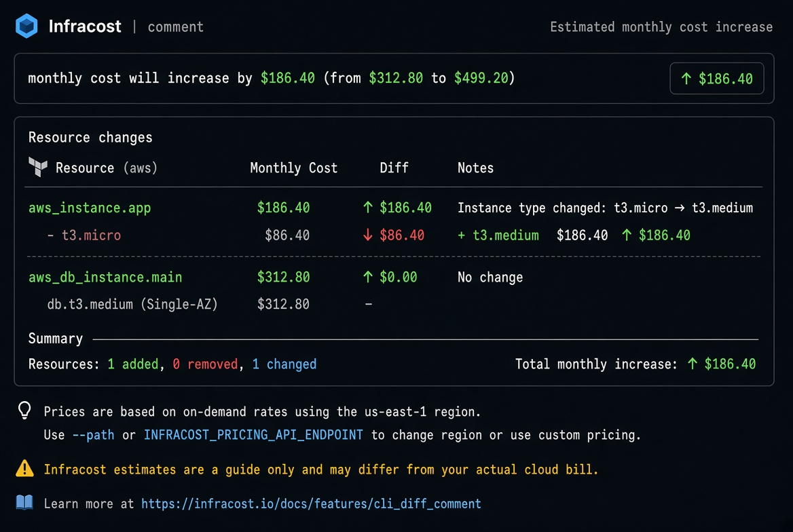The image size is (793, 532).
Task: Click up arrow beside Total monthly increase
Action: (693, 364)
